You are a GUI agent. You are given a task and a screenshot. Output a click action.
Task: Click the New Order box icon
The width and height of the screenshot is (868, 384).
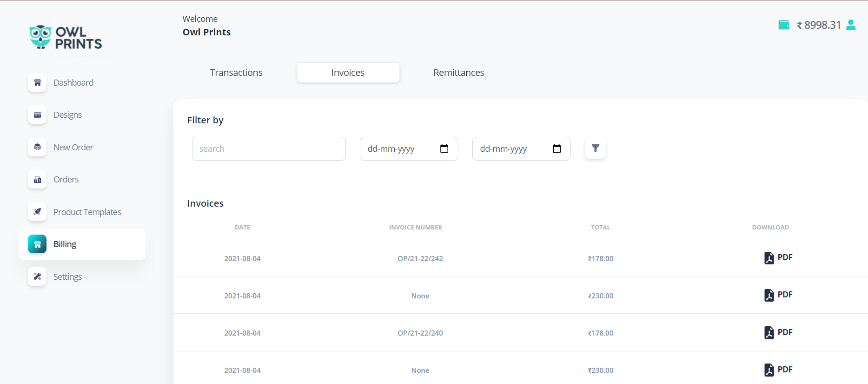point(37,147)
